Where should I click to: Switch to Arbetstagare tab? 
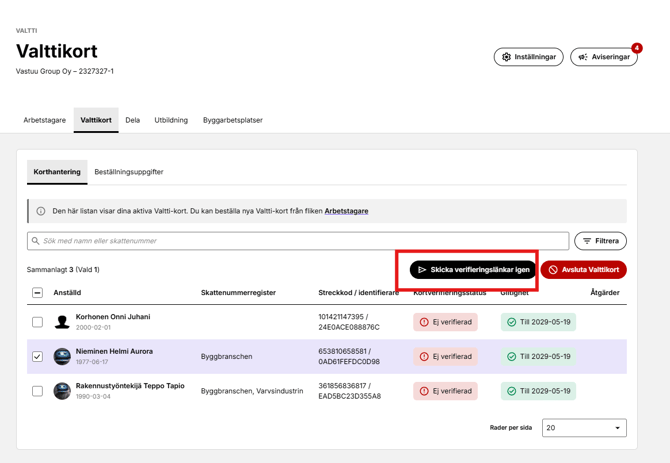(44, 120)
